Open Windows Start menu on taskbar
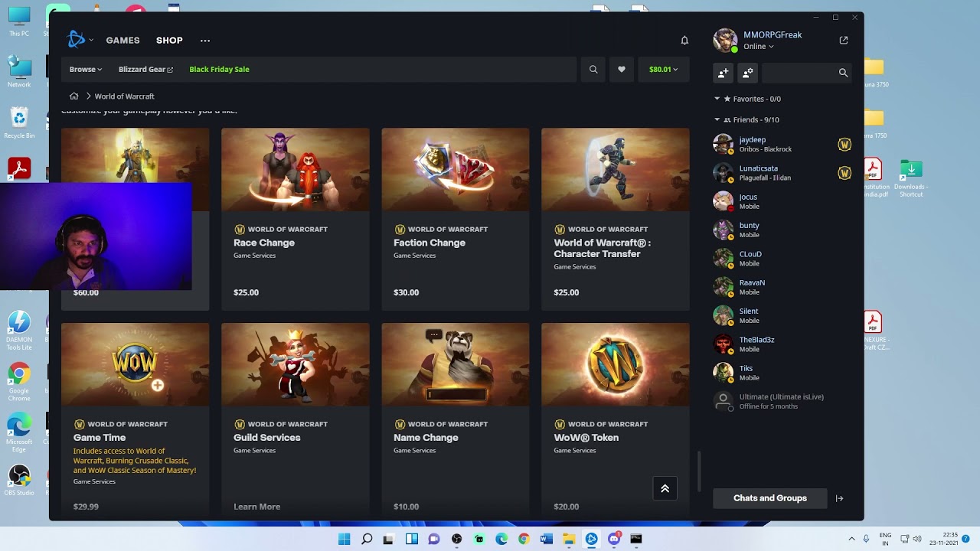 point(345,539)
